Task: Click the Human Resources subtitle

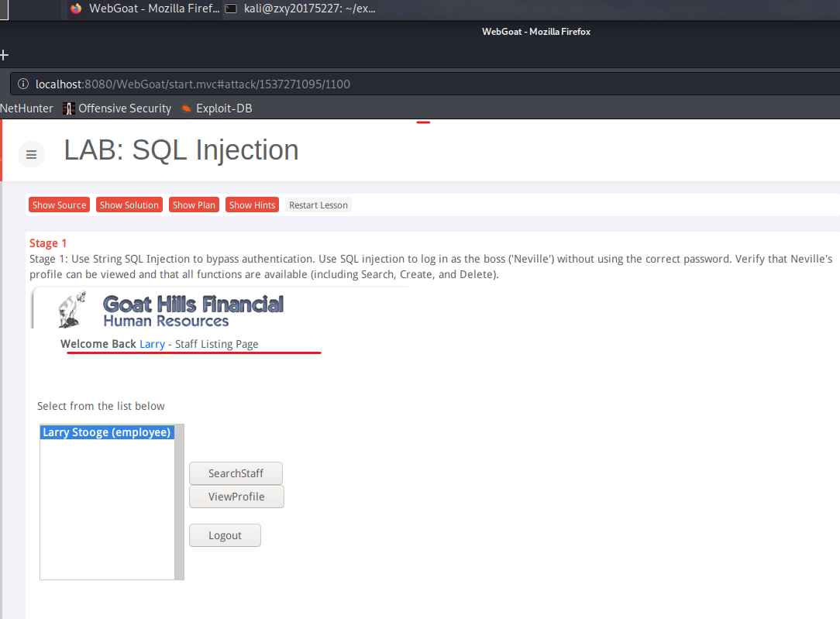Action: (x=166, y=321)
